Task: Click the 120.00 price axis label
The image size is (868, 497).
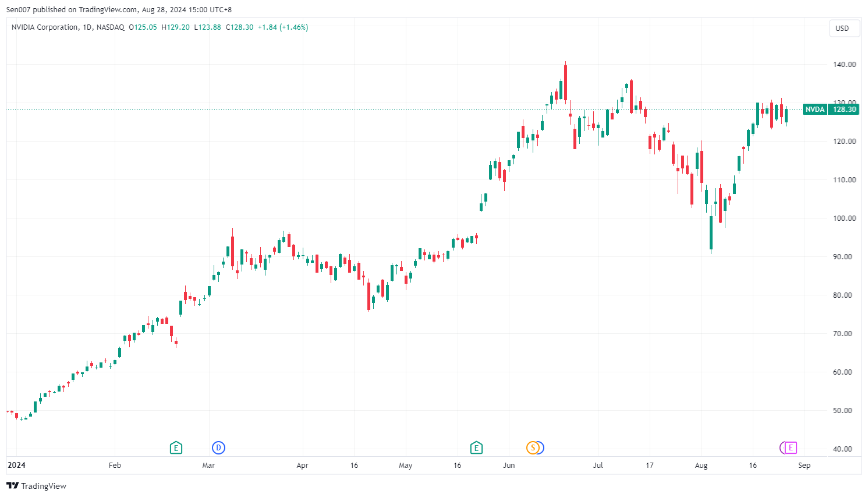Action: tap(844, 141)
